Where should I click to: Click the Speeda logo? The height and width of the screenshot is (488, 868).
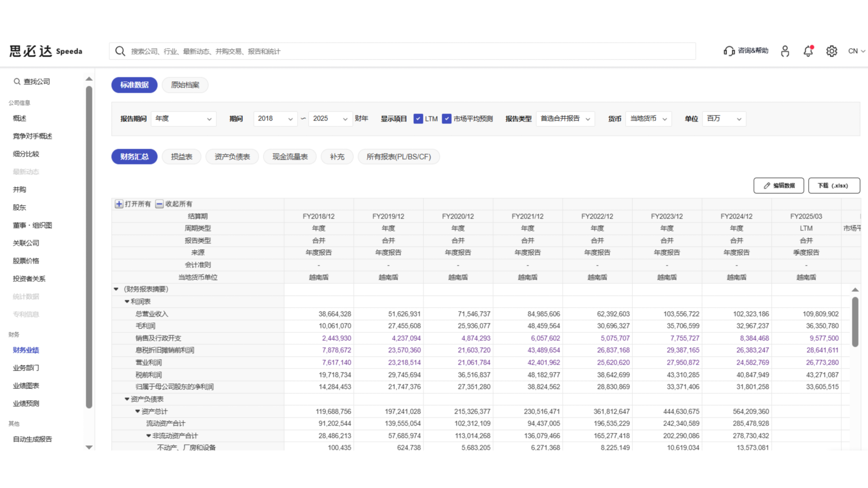pos(46,51)
